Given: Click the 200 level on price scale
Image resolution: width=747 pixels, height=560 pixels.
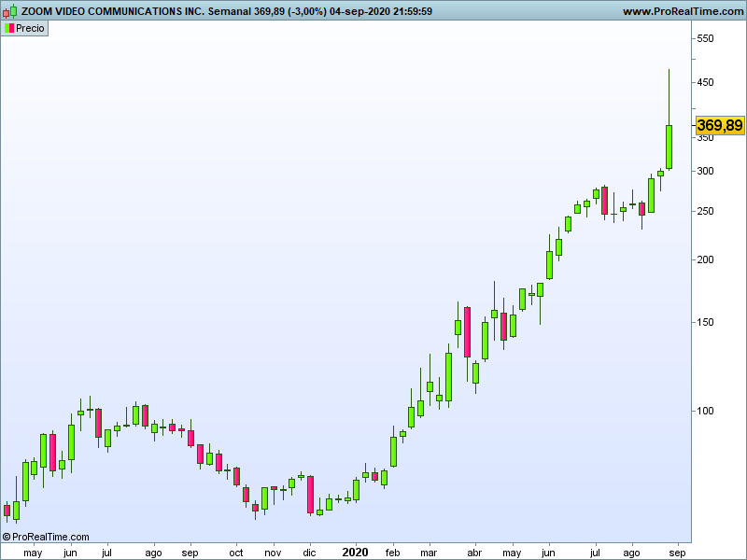Looking at the screenshot, I should click(x=705, y=260).
